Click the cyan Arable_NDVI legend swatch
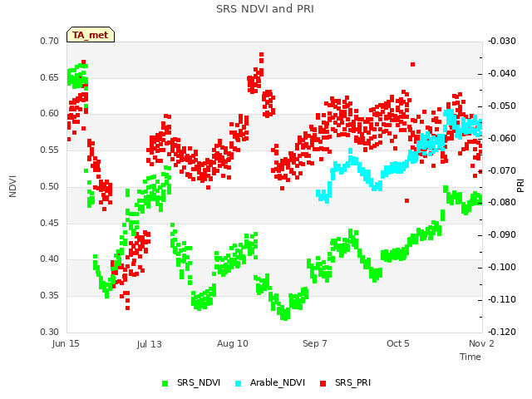The width and height of the screenshot is (532, 399). click(x=239, y=384)
